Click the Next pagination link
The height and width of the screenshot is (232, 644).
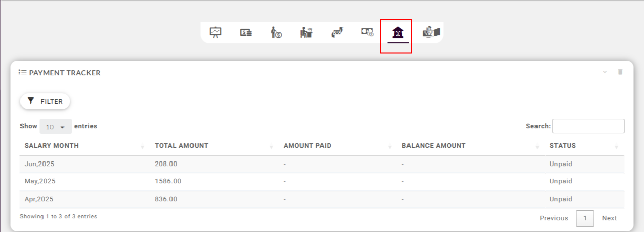[x=609, y=218]
